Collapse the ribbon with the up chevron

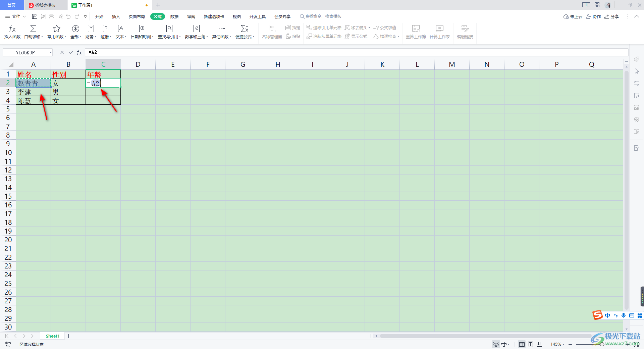pos(636,16)
